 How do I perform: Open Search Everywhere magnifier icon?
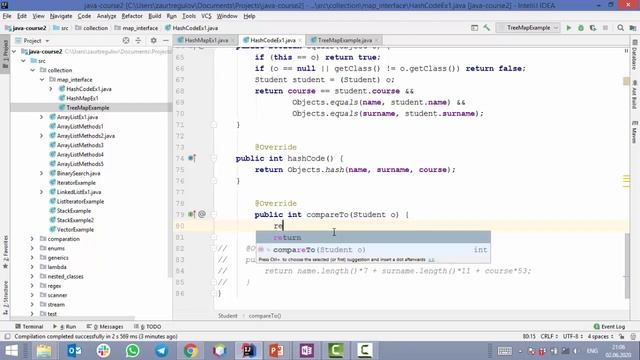[620, 28]
